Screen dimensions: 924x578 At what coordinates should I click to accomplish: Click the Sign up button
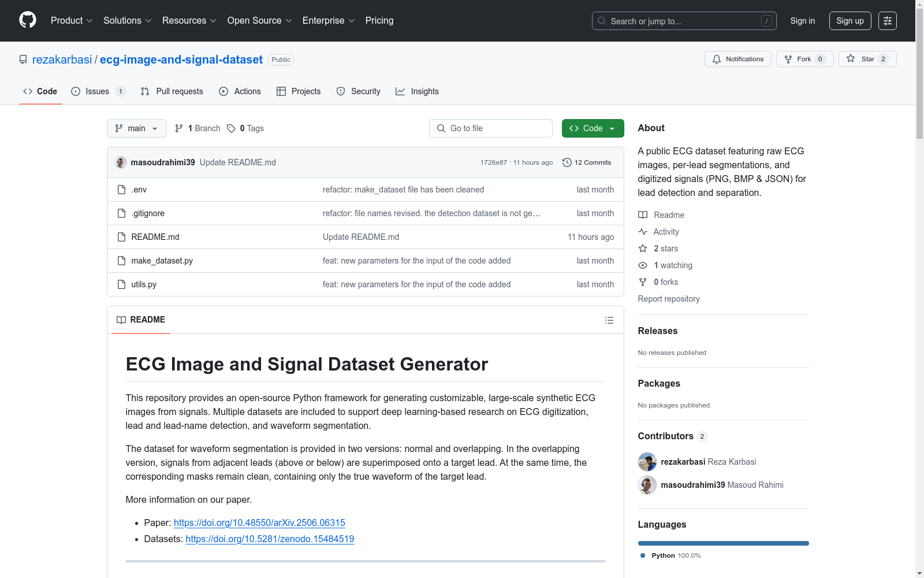tap(850, 21)
